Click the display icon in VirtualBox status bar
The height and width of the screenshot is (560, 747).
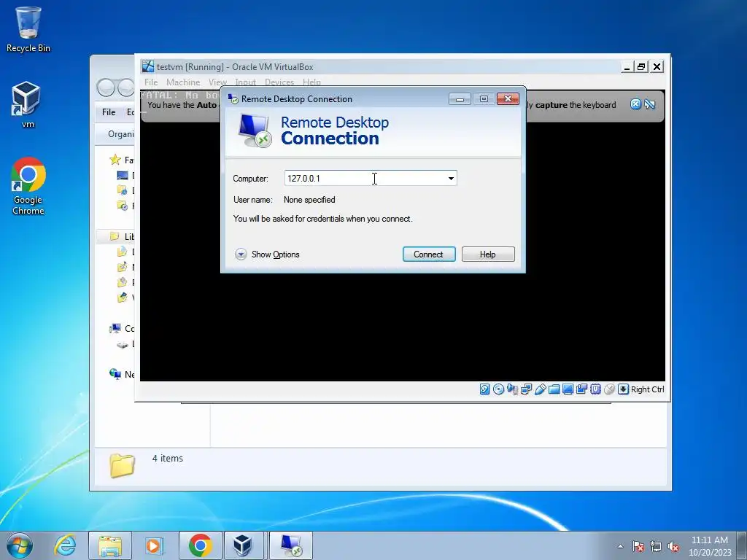pos(568,389)
